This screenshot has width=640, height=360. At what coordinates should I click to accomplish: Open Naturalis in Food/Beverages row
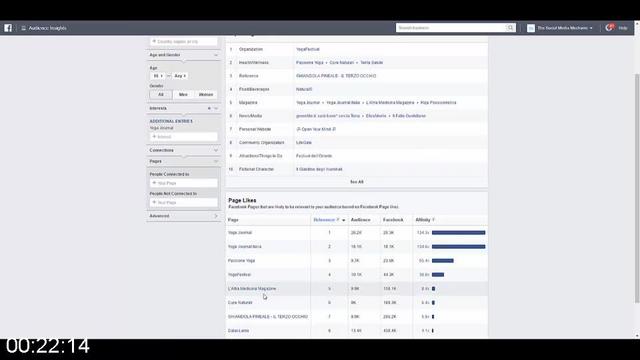click(x=304, y=89)
